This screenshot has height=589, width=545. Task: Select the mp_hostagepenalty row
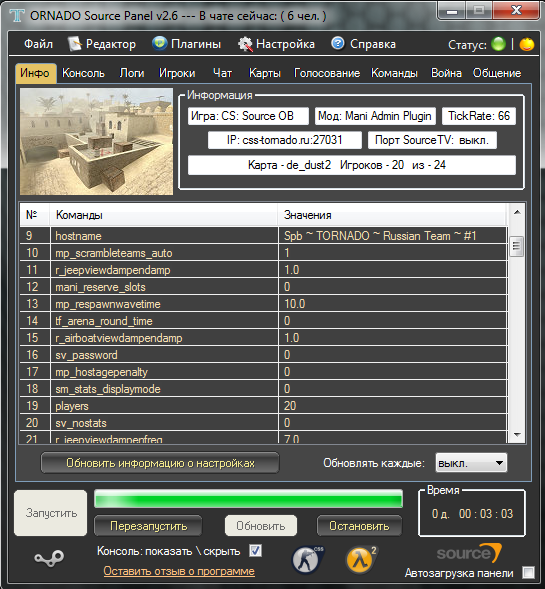263,372
